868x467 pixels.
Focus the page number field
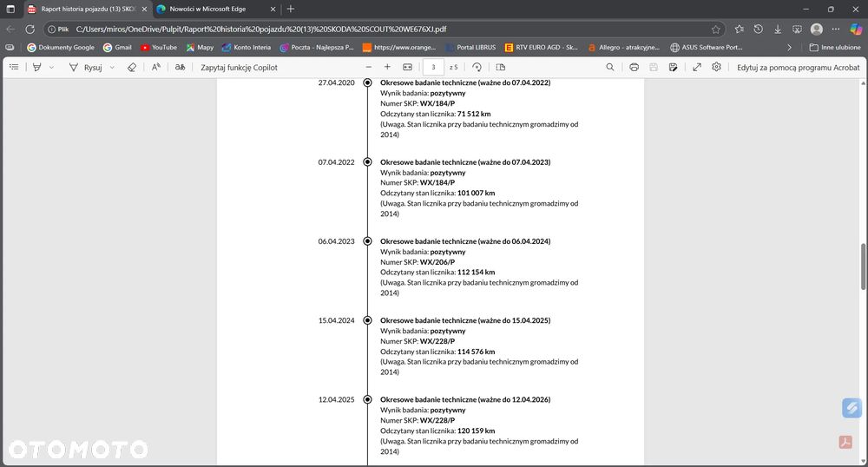[x=433, y=67]
